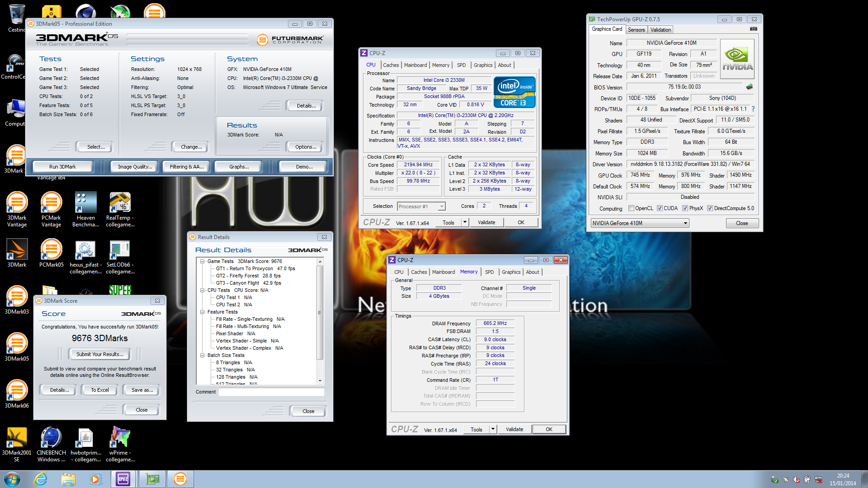Click the PCI-E bus interface question mark
The height and width of the screenshot is (488, 868).
(x=753, y=109)
